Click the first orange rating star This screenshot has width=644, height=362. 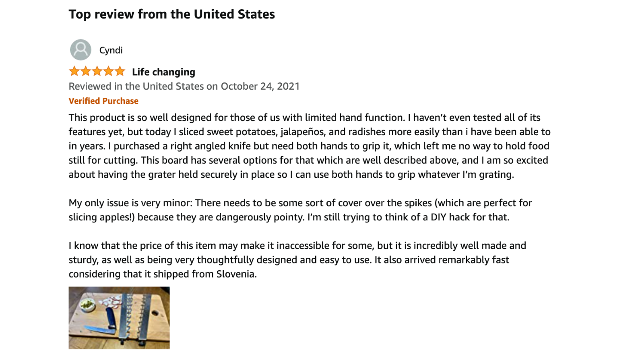(x=74, y=72)
